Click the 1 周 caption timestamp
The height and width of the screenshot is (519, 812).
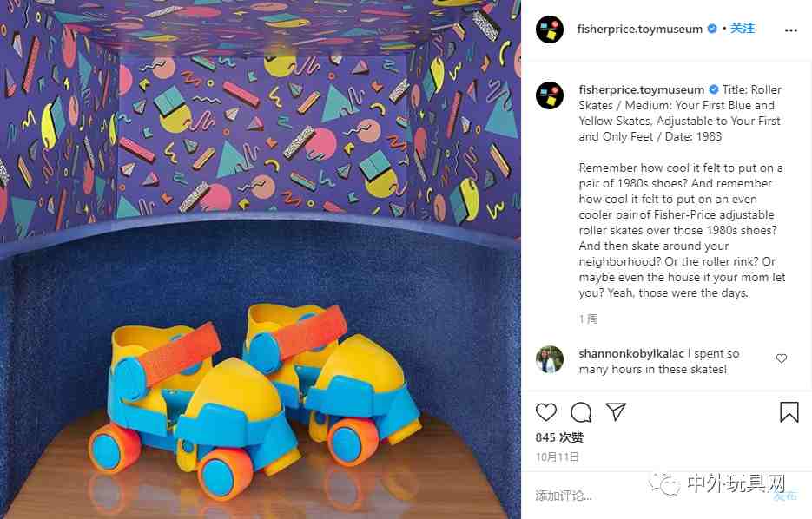click(588, 319)
